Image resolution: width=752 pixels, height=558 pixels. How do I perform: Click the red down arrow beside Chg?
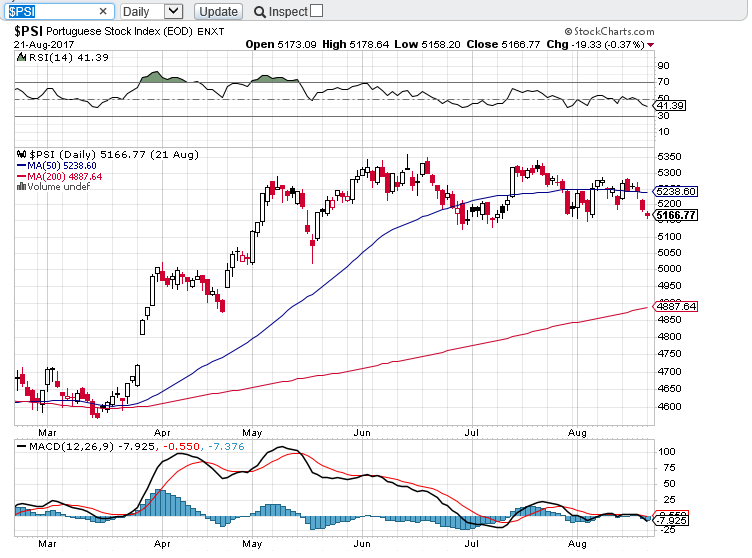click(x=650, y=45)
